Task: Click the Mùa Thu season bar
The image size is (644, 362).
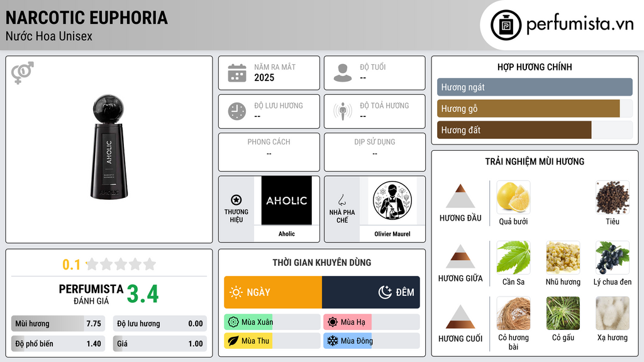Action: [x=272, y=341]
